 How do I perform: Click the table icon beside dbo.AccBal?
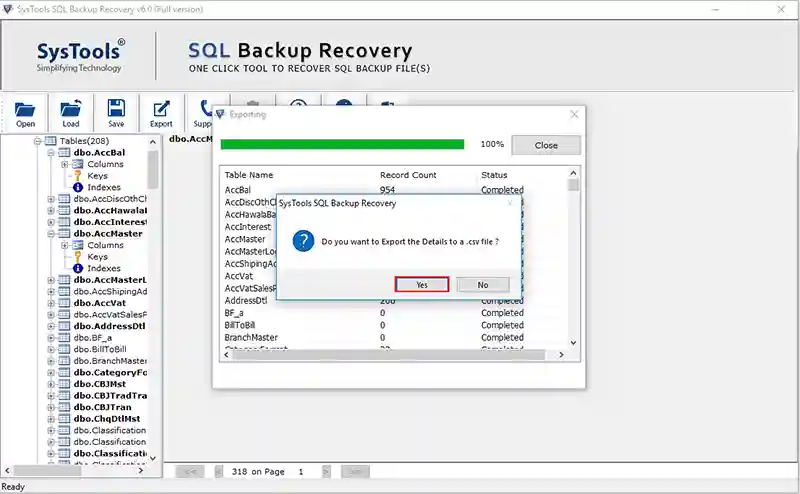click(64, 153)
